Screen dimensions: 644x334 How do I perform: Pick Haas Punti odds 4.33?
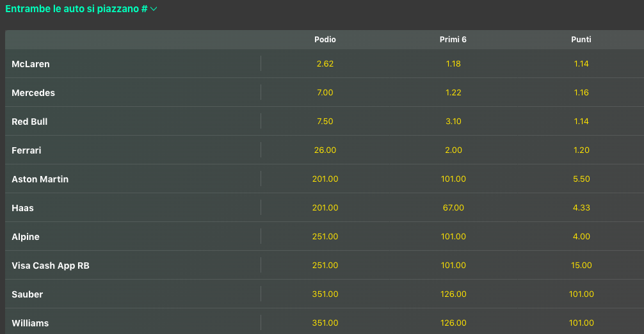581,208
